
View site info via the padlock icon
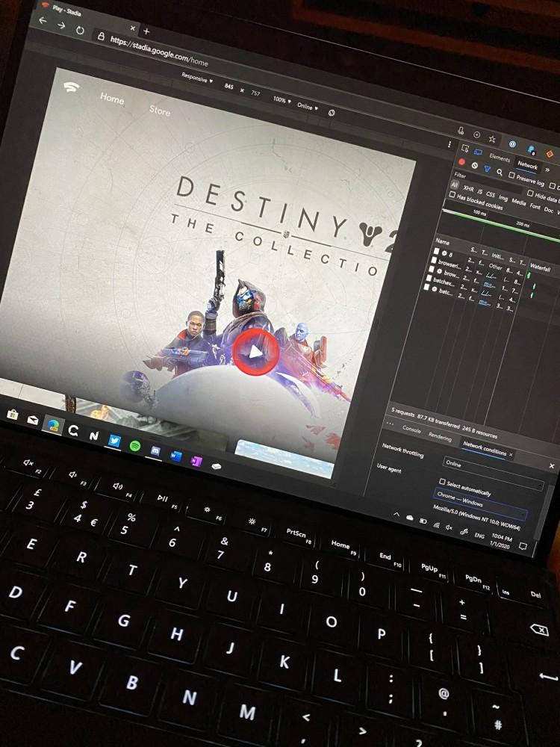[x=101, y=36]
